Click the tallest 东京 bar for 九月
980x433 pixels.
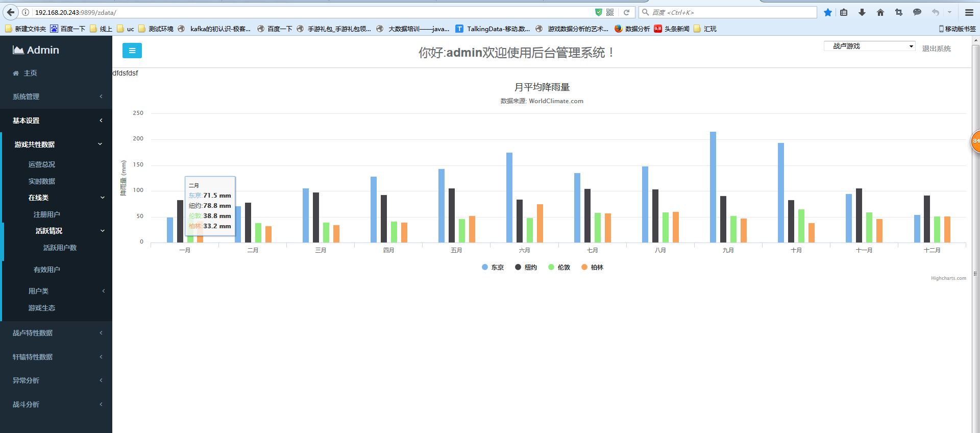[x=713, y=187]
